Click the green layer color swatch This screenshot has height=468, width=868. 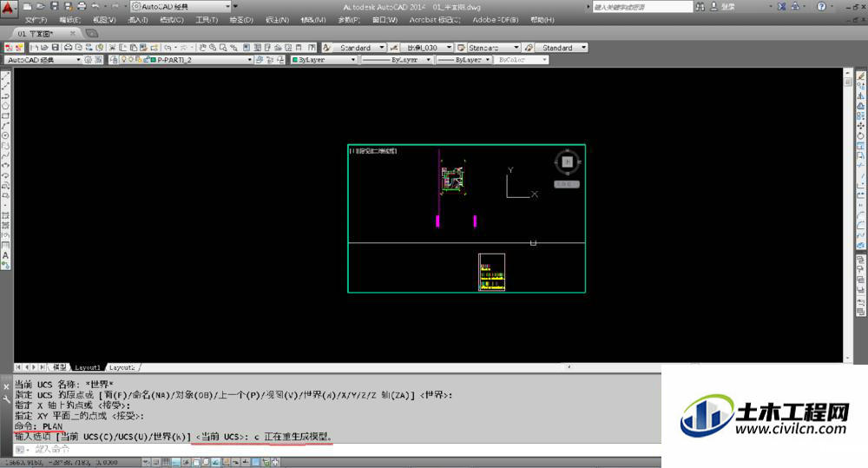(x=154, y=60)
